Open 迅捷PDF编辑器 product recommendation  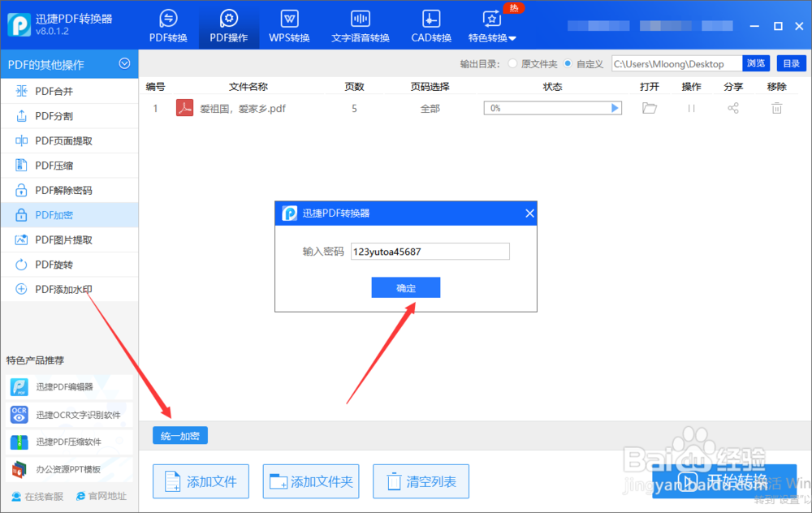69,387
